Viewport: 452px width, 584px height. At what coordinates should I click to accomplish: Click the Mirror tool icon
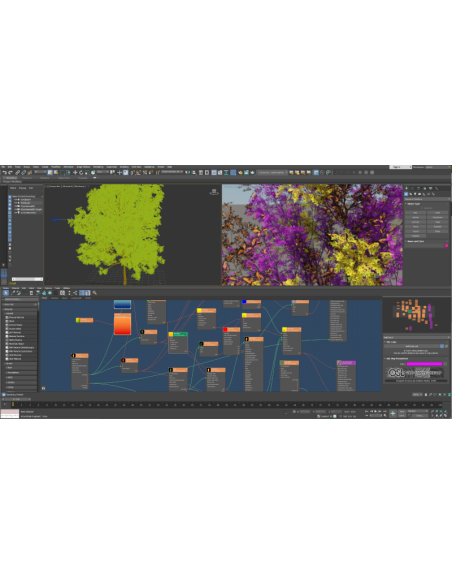click(188, 172)
